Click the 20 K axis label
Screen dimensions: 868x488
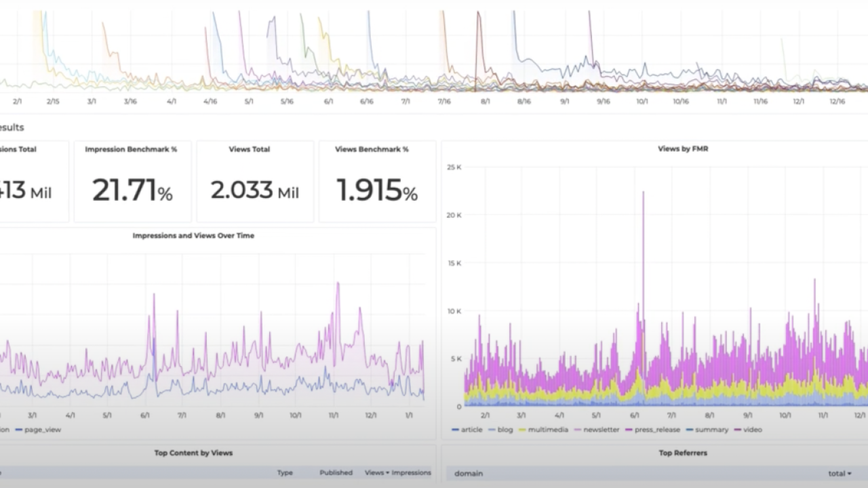coord(454,215)
